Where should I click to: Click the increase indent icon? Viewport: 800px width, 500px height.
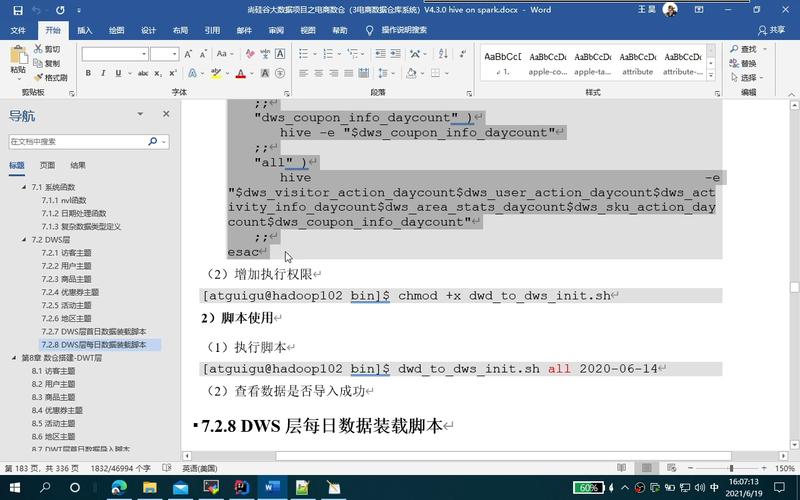pos(395,54)
